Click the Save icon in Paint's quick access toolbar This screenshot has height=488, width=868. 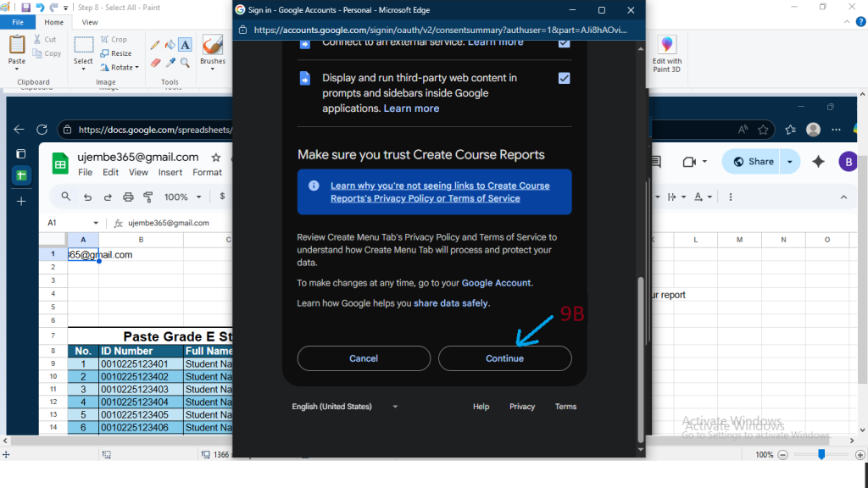pos(26,8)
